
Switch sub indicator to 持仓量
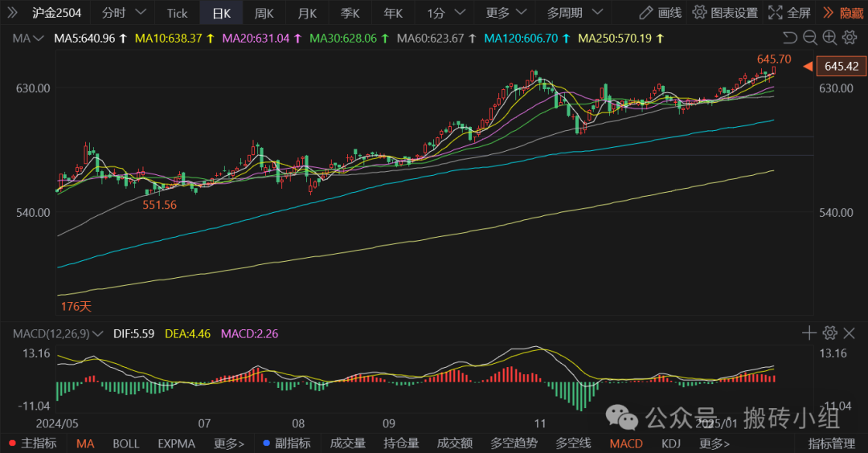tap(401, 443)
